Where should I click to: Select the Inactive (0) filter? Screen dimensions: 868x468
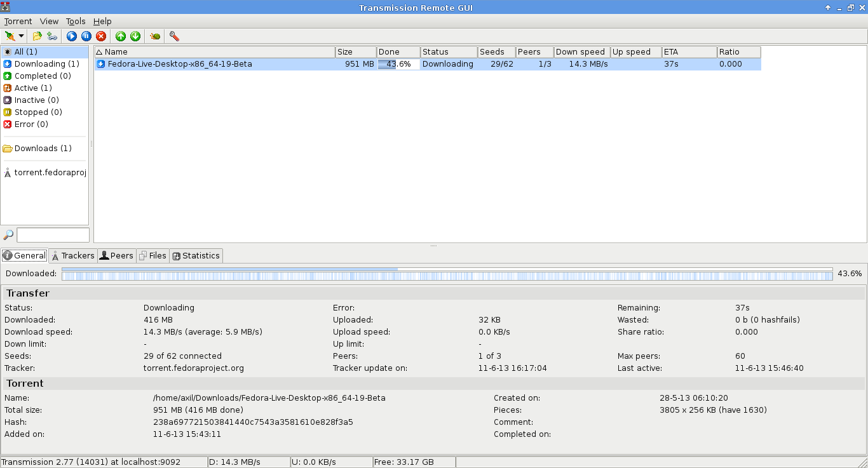44,100
